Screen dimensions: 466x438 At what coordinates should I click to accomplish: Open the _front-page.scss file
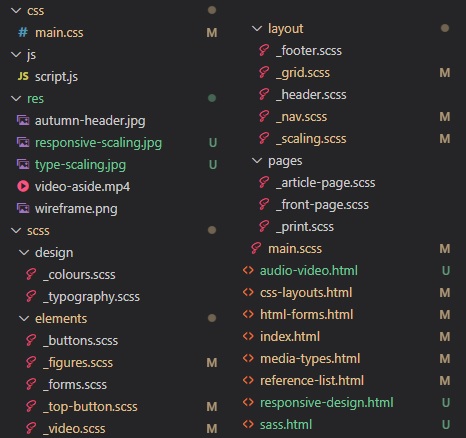click(322, 205)
